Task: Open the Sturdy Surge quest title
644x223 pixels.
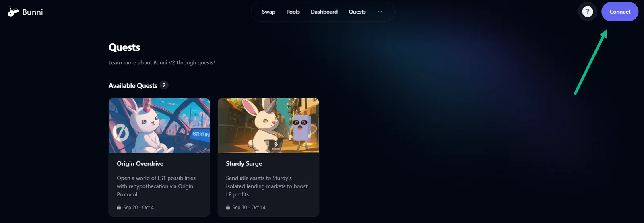Action: (244, 163)
